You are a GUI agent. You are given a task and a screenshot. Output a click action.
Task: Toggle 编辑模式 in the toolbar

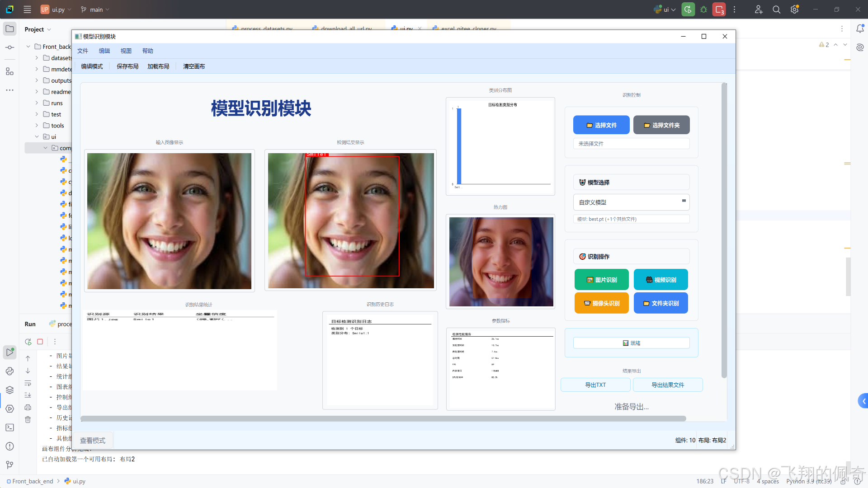tap(92, 66)
